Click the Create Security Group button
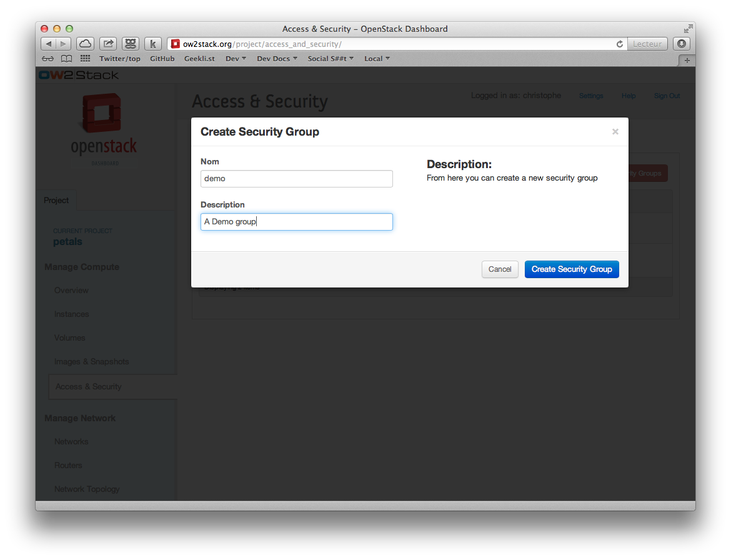Image resolution: width=731 pixels, height=560 pixels. click(572, 269)
